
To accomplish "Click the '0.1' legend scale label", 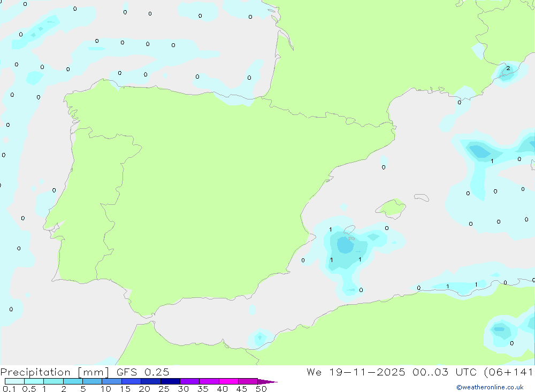I will (x=9, y=389).
